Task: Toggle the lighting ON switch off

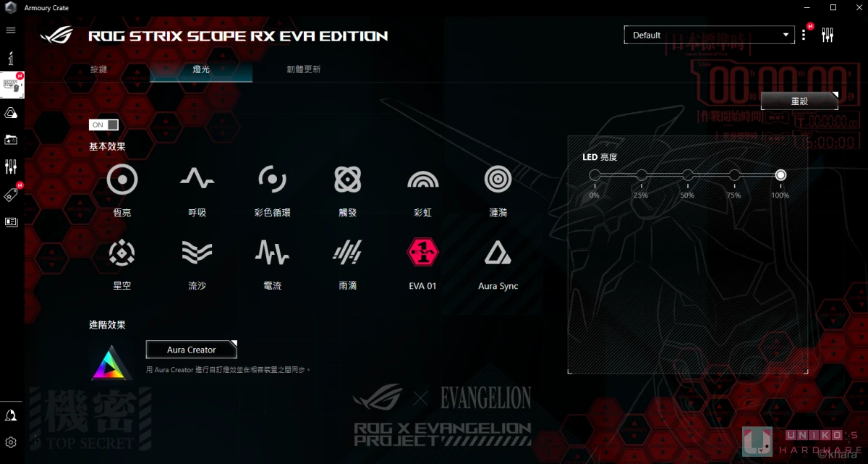Action: [x=103, y=125]
